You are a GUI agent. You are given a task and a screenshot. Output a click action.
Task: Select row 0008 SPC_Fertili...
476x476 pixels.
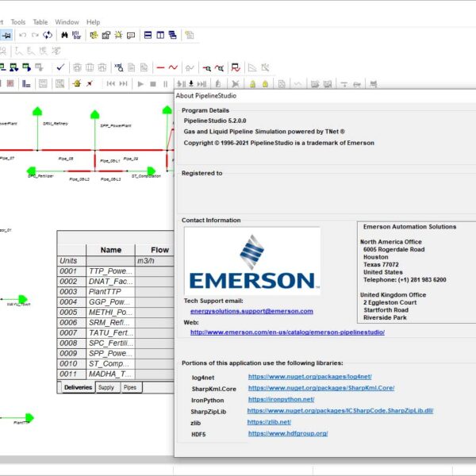pos(115,343)
